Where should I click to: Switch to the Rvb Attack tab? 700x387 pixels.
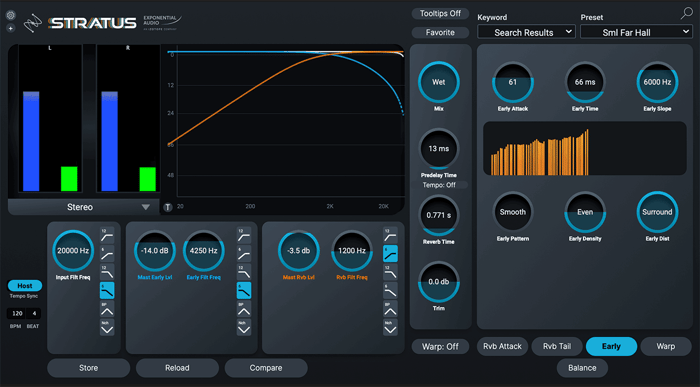[502, 346]
